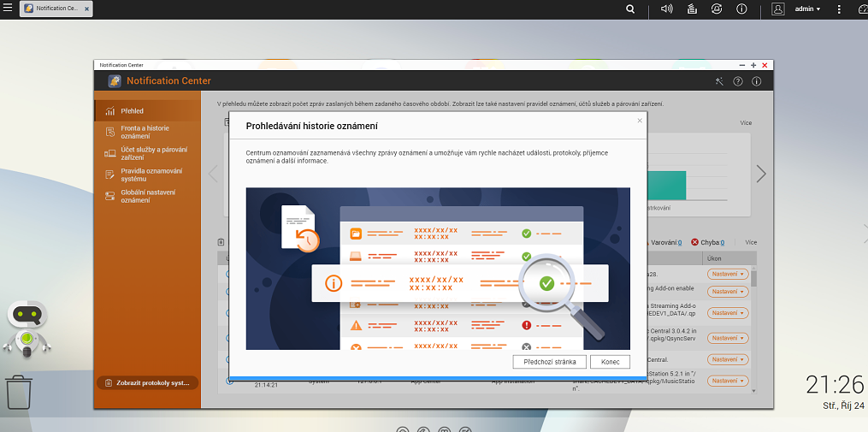Viewport: 868px width, 432px height.
Task: Click the tutorial illustration image
Action: [x=438, y=269]
